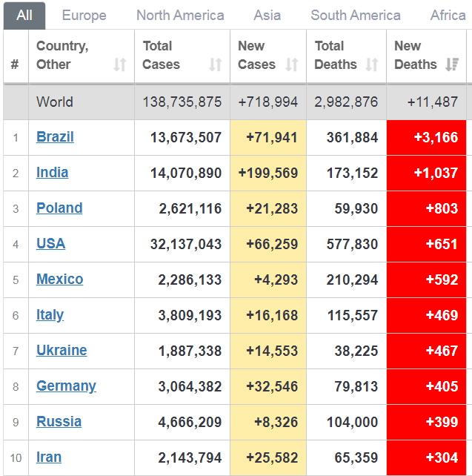Sort by Country column sort icon

(120, 65)
